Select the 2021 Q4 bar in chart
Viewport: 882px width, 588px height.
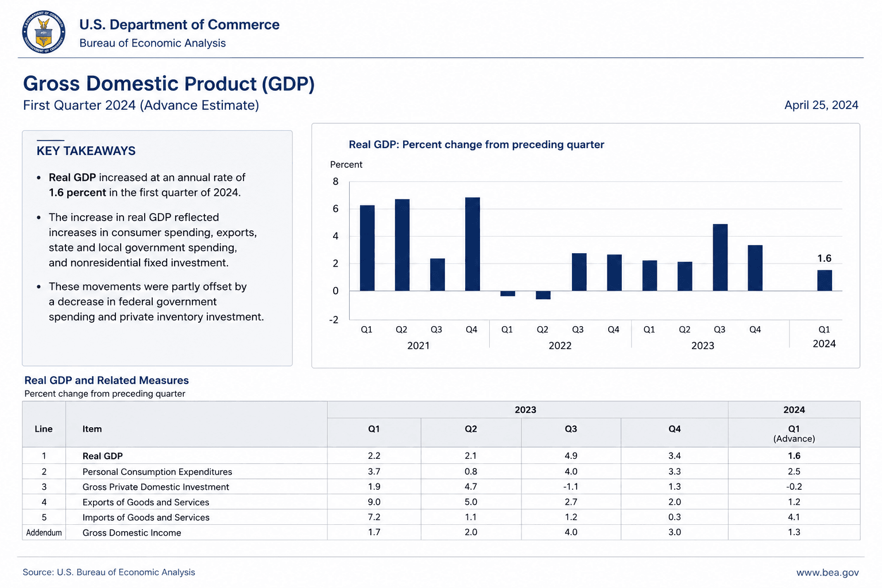click(x=473, y=244)
